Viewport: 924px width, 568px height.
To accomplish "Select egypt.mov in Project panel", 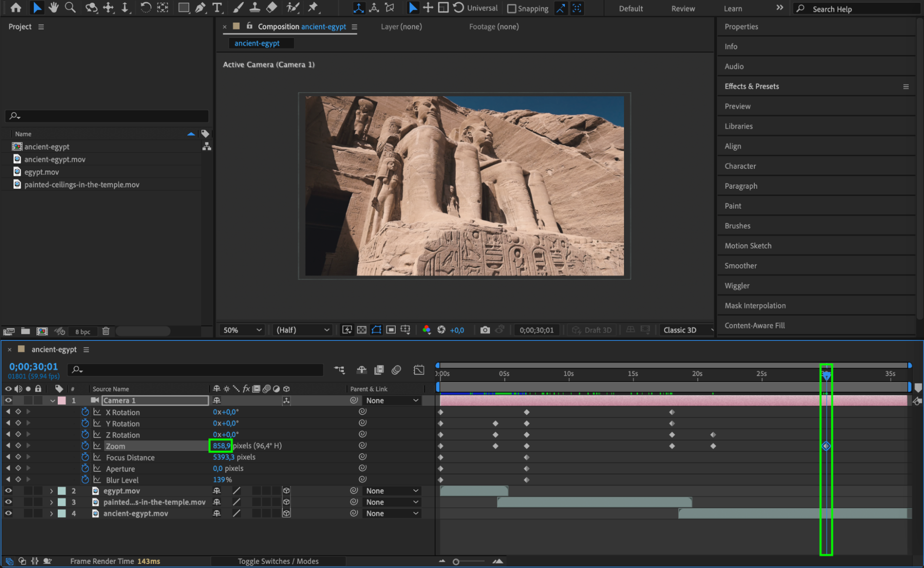I will coord(42,172).
